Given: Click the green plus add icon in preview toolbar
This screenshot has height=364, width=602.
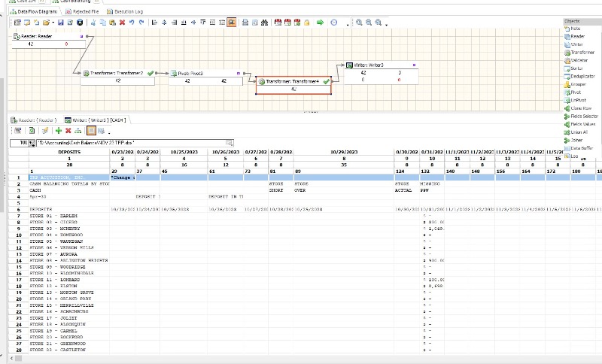Looking at the screenshot, I should click(x=59, y=131).
